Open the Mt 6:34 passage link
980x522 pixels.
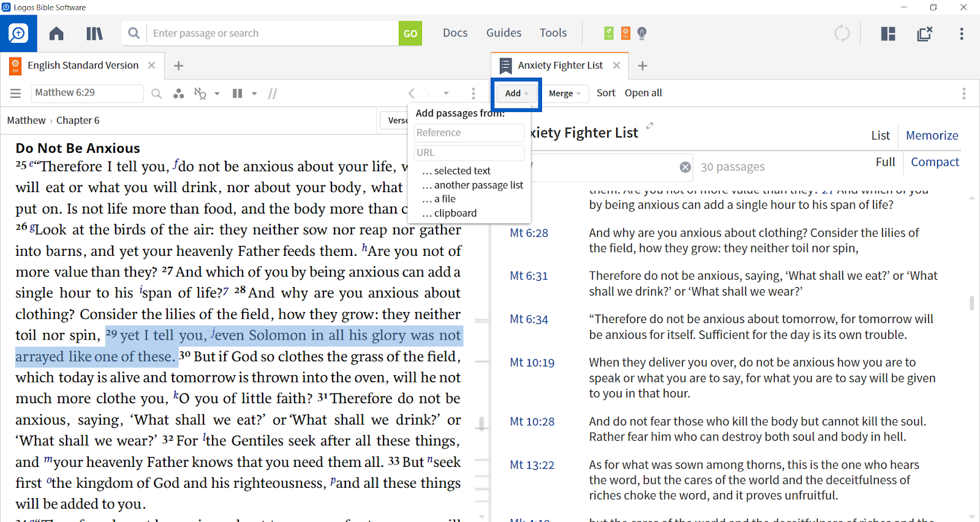point(529,319)
